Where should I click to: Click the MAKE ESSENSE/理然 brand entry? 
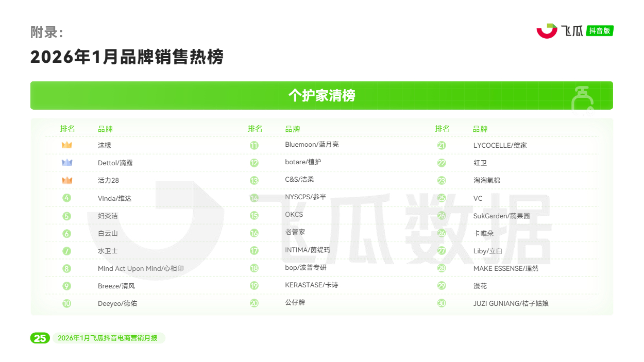click(x=505, y=268)
